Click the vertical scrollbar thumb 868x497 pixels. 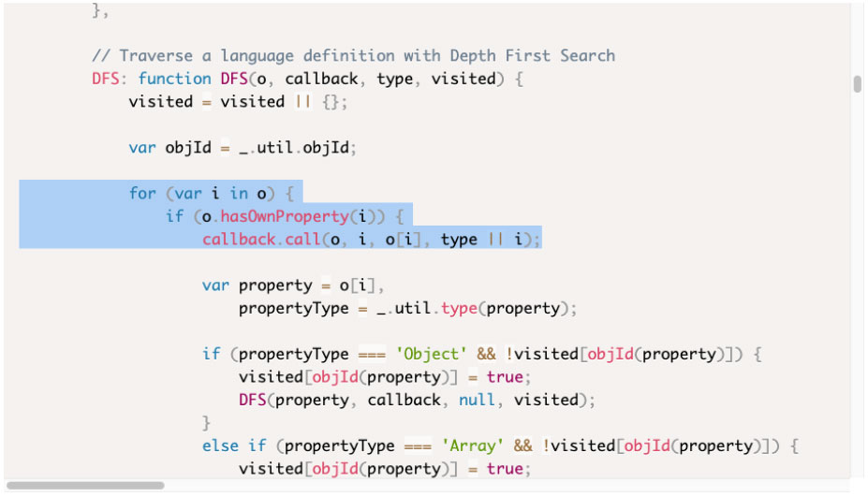coord(858,84)
